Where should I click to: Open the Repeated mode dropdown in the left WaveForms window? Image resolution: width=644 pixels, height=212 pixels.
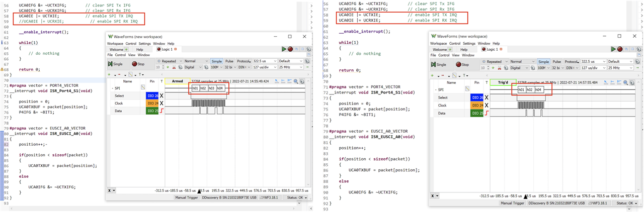(x=170, y=61)
